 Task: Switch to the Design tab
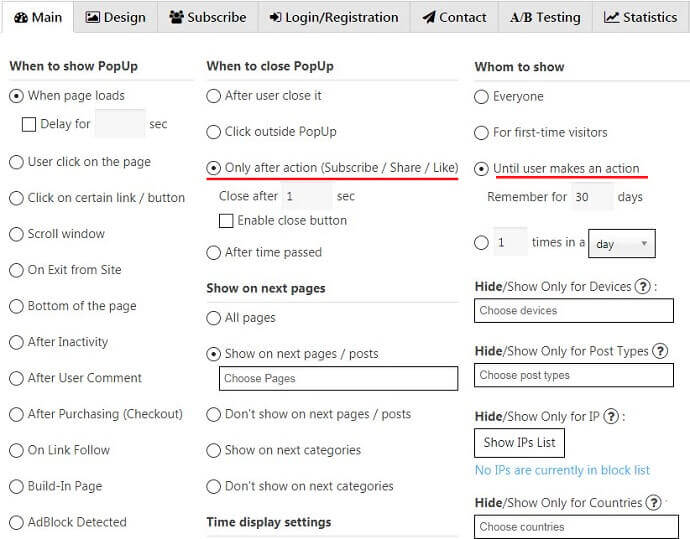(115, 17)
